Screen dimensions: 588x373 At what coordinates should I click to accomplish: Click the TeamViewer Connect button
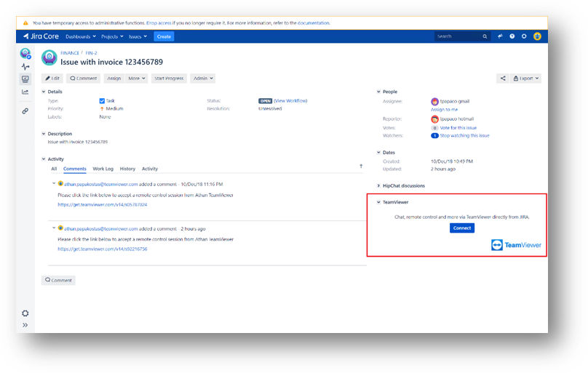(x=462, y=228)
